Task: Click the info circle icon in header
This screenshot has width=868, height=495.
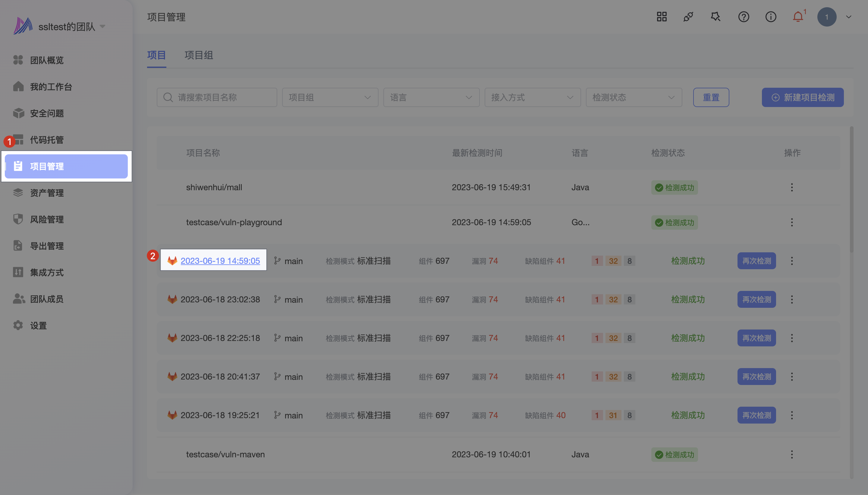Action: coord(770,17)
